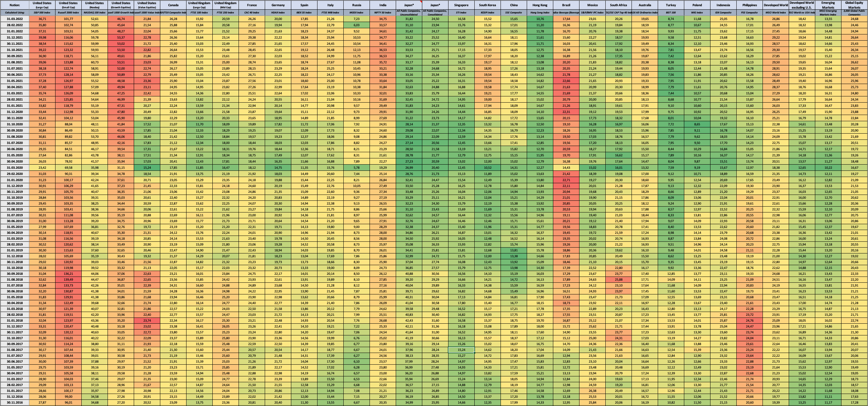The height and width of the screenshot is (406, 868).
Task: Select the 'Nation:' header cell
Action: click(14, 5)
